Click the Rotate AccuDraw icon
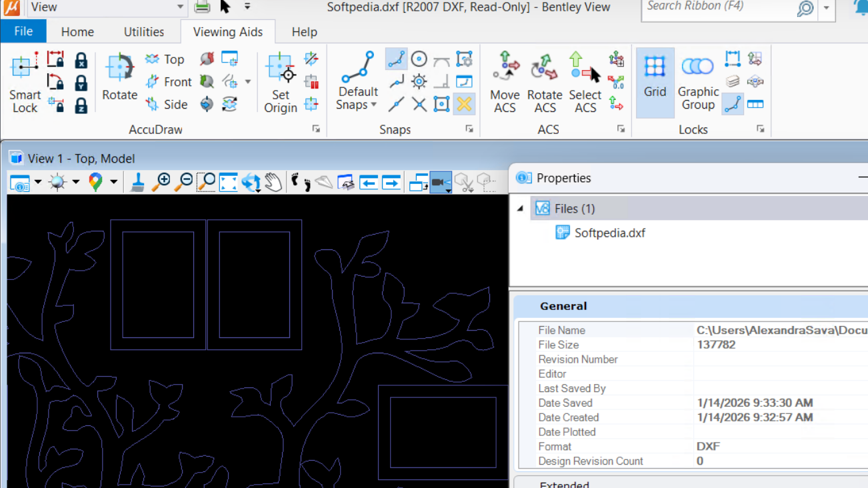868x488 pixels. tap(119, 77)
